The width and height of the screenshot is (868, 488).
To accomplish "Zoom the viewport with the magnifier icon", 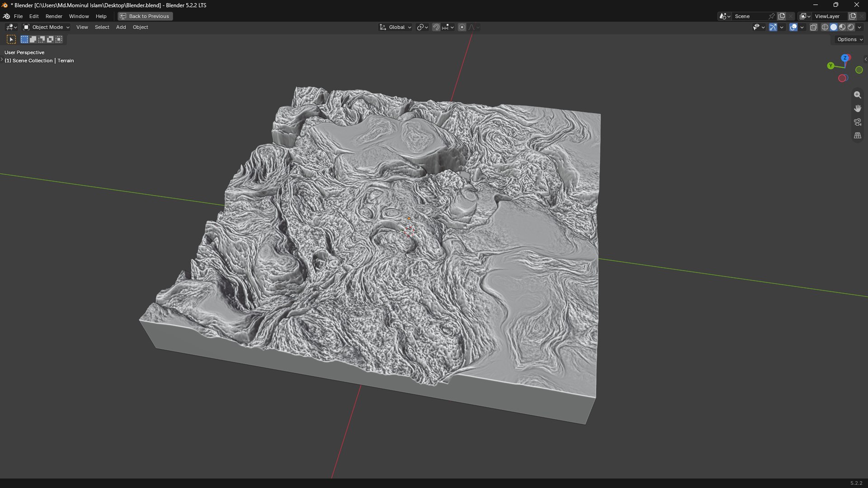I will point(857,95).
